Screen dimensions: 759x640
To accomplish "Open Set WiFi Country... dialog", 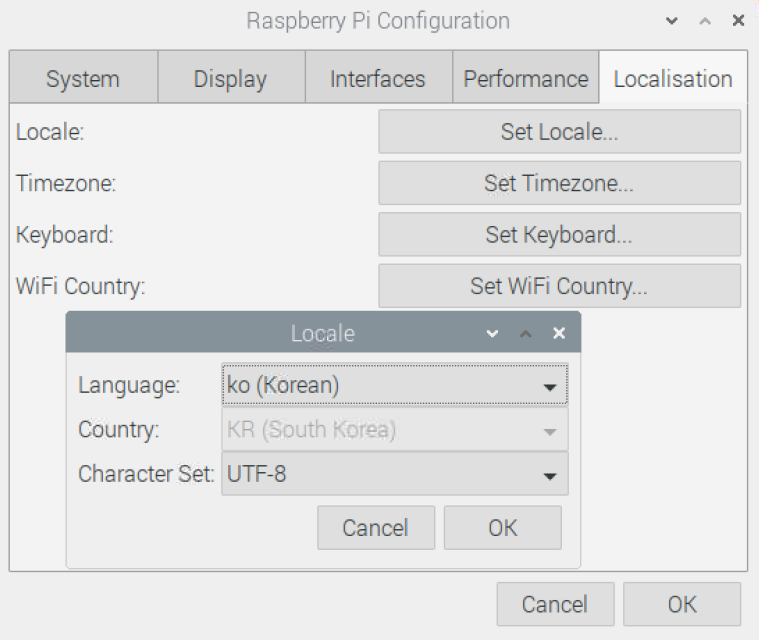I will coord(560,286).
